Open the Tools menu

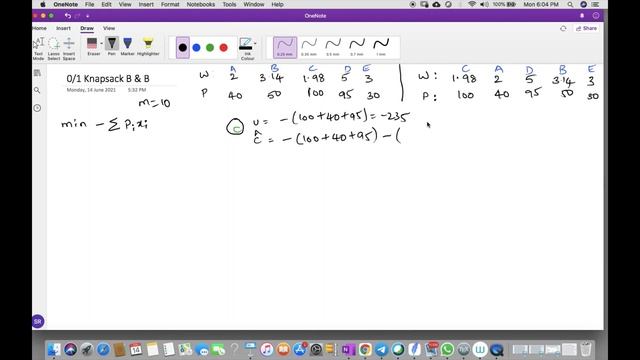[229, 4]
